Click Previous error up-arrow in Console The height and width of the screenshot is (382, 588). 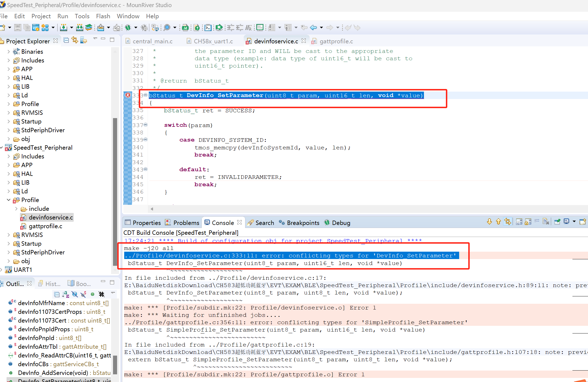[498, 222]
